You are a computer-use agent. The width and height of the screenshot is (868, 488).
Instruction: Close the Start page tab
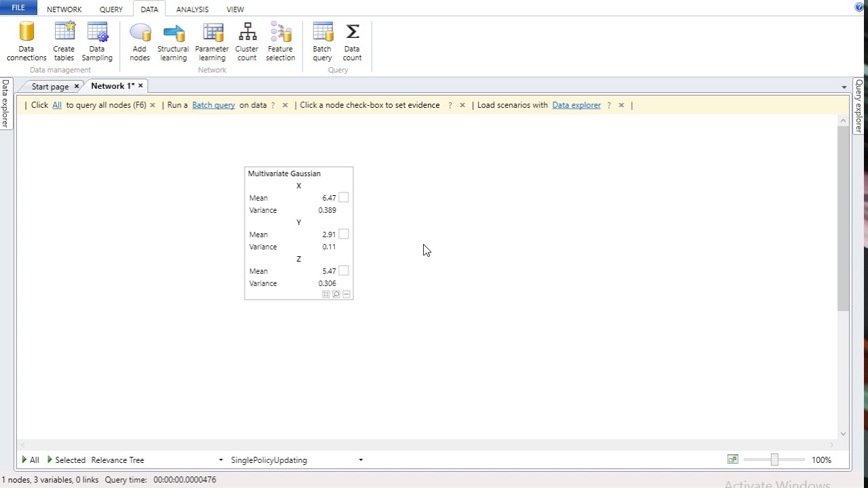(x=77, y=86)
